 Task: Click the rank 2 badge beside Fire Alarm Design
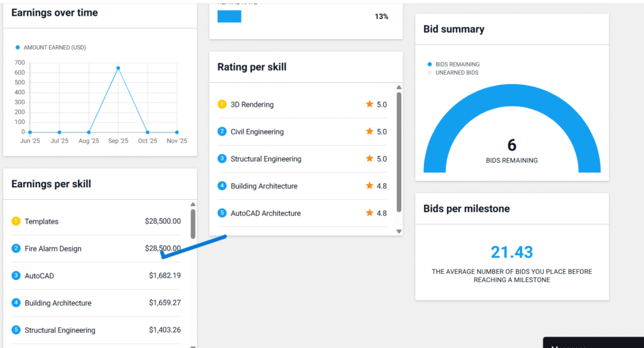point(16,248)
